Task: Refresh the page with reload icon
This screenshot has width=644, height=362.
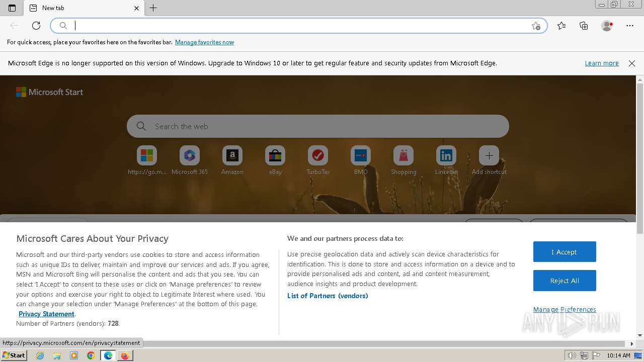Action: (36, 26)
